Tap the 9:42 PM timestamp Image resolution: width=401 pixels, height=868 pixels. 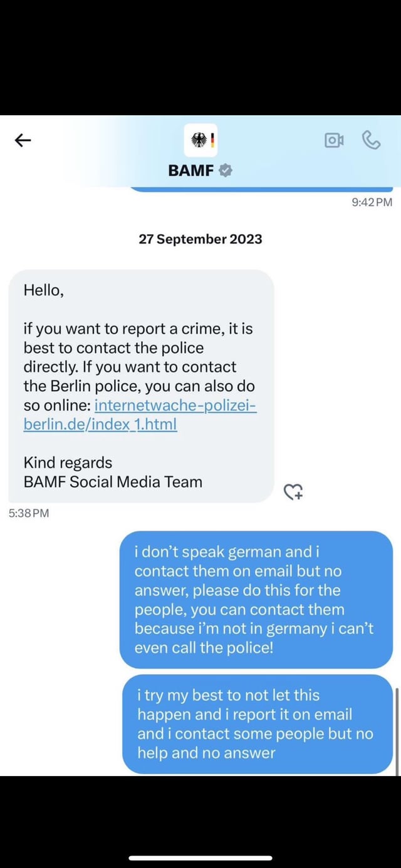coord(372,202)
